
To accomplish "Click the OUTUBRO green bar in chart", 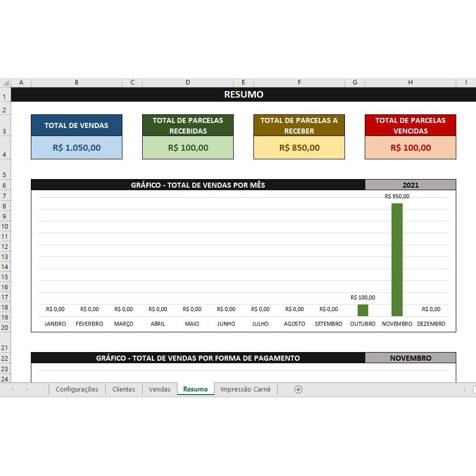I will 363,310.
